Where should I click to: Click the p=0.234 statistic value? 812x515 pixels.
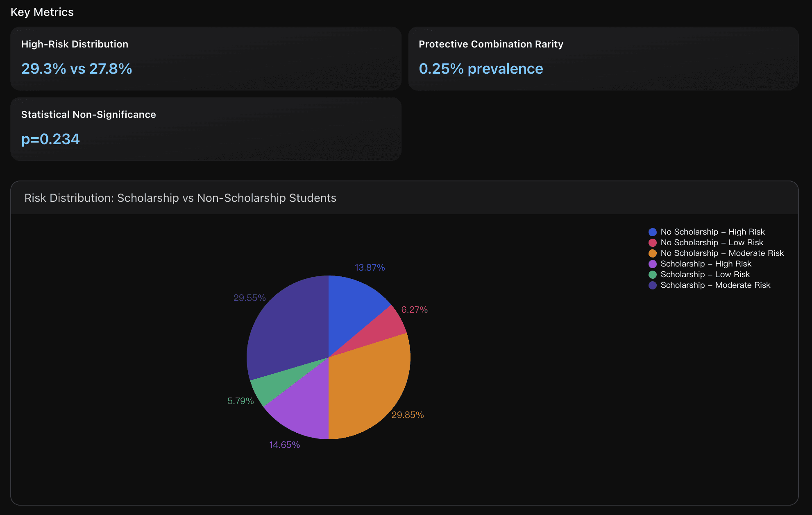50,139
